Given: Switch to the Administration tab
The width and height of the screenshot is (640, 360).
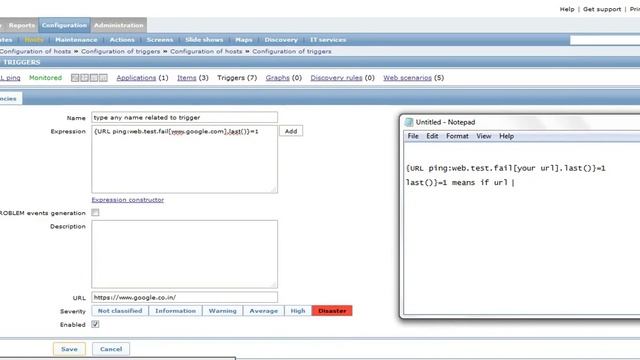Looking at the screenshot, I should [x=119, y=25].
